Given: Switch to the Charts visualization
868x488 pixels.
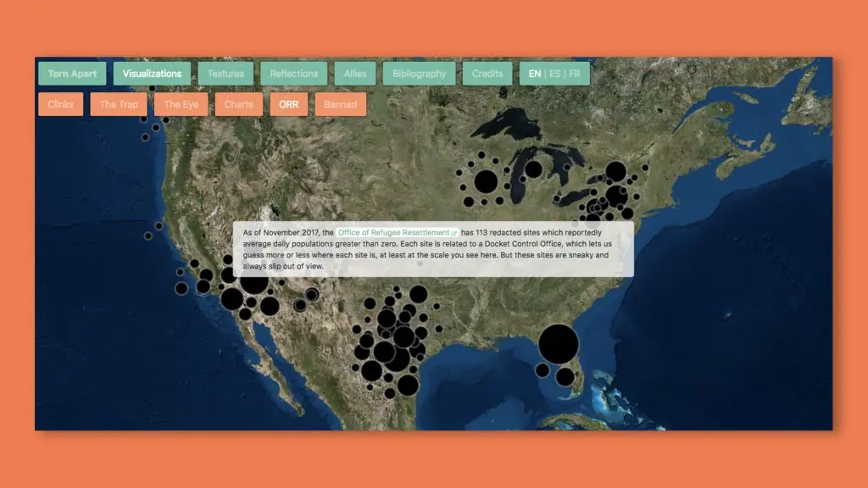Looking at the screenshot, I should point(238,104).
